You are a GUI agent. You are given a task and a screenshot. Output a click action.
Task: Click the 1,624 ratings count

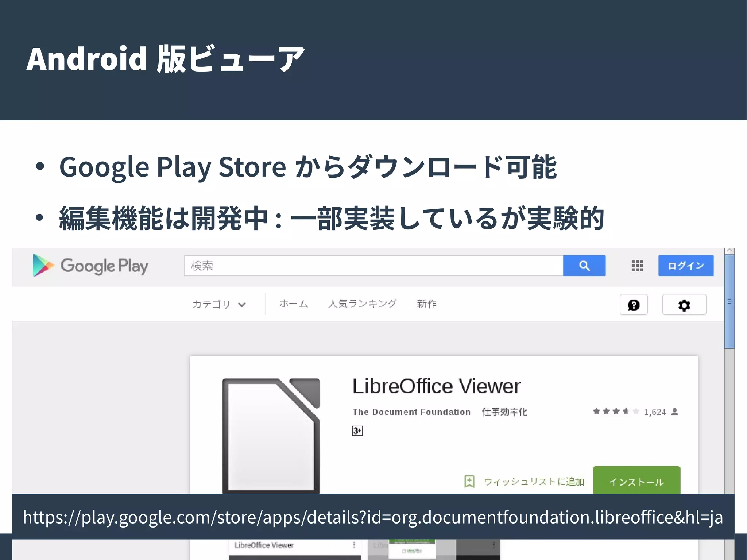(655, 412)
